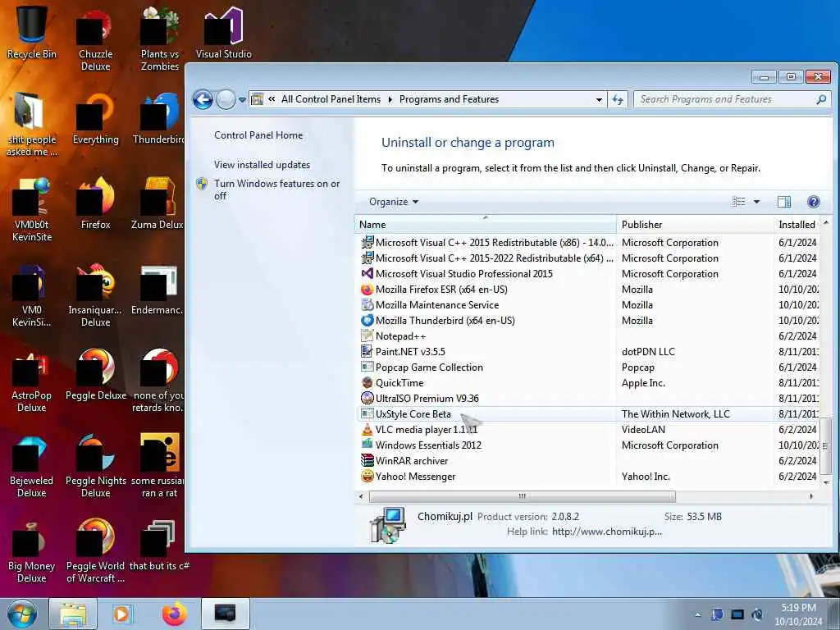Viewport: 840px width, 630px height.
Task: Select the Recycle Bin desktop icon
Action: [32, 32]
